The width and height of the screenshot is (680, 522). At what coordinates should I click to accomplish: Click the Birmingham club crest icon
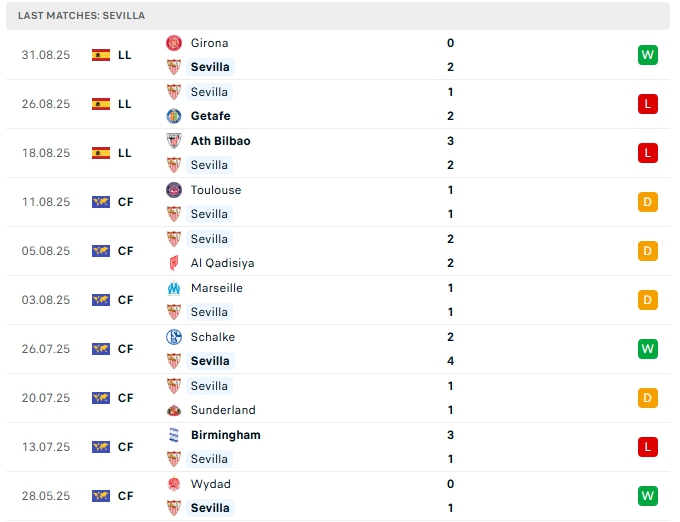pos(173,435)
